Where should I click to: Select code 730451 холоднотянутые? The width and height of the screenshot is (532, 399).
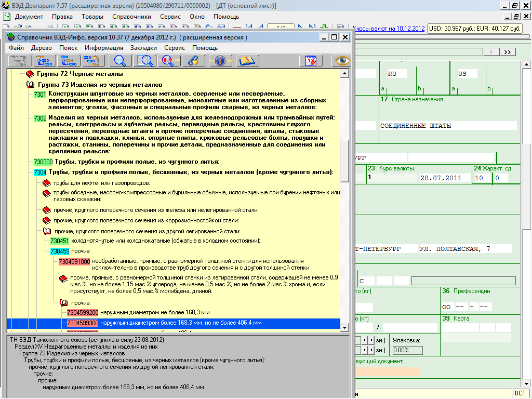[x=60, y=241]
